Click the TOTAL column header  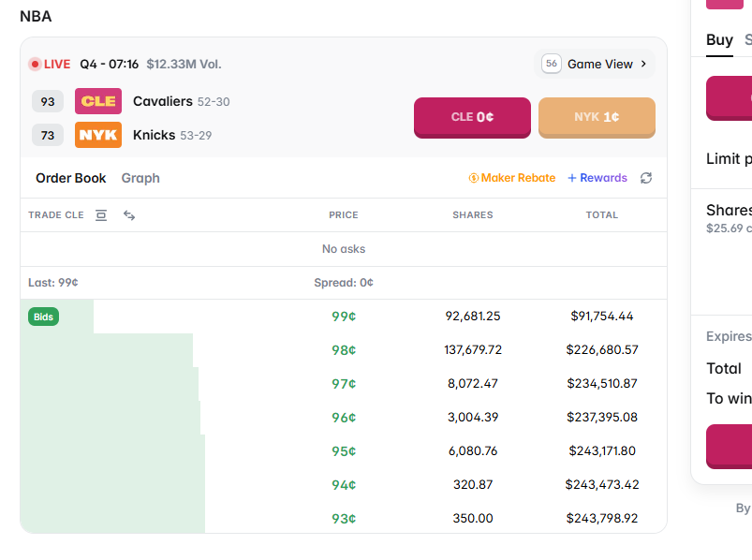(x=602, y=215)
